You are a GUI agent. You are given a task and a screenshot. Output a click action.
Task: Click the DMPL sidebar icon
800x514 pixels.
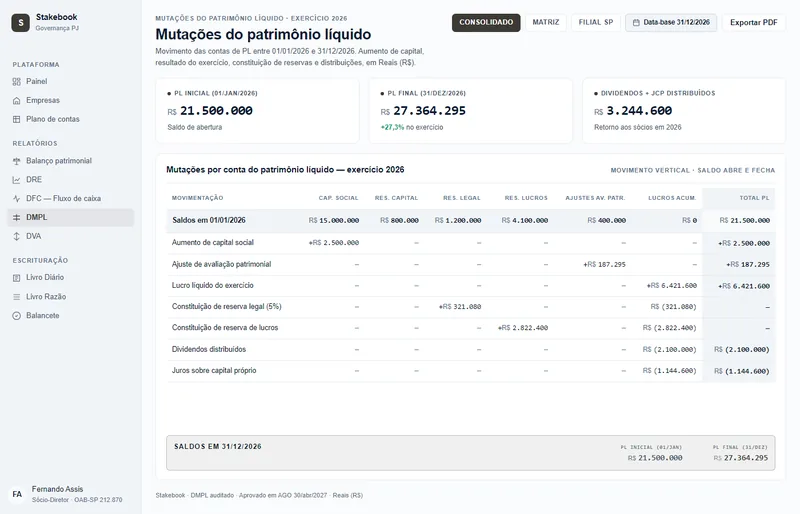pyautogui.click(x=17, y=217)
